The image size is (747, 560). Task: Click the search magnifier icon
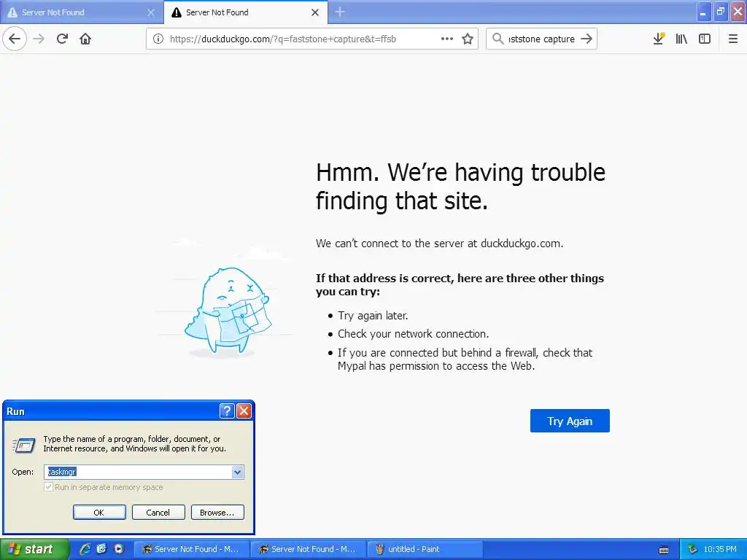pyautogui.click(x=498, y=39)
